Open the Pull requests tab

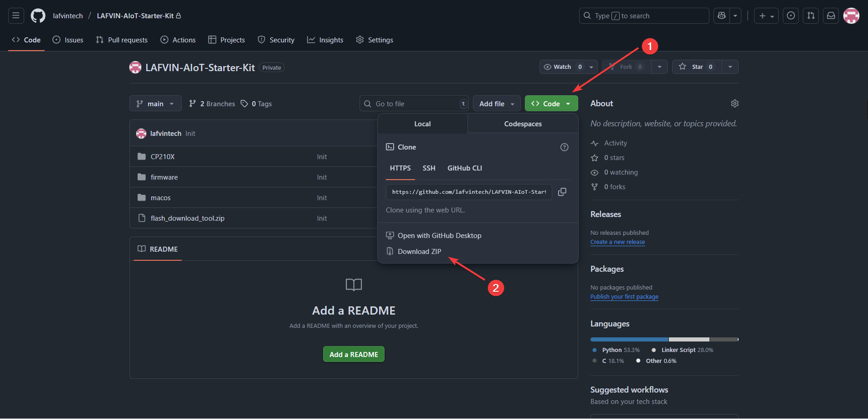click(122, 40)
